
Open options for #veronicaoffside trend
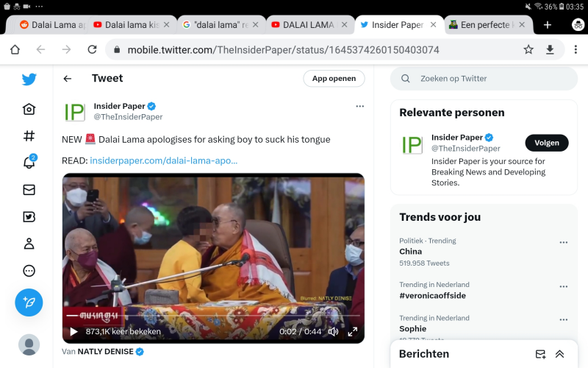563,286
